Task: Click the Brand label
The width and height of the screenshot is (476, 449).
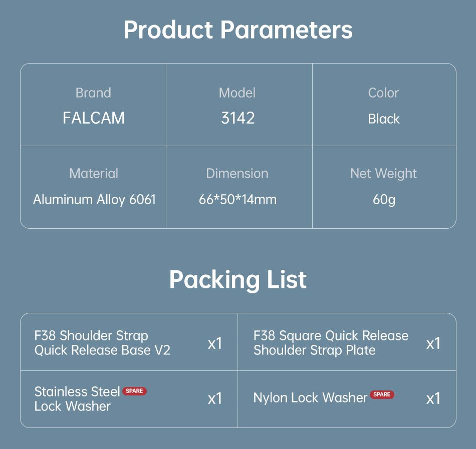Action: pyautogui.click(x=93, y=93)
